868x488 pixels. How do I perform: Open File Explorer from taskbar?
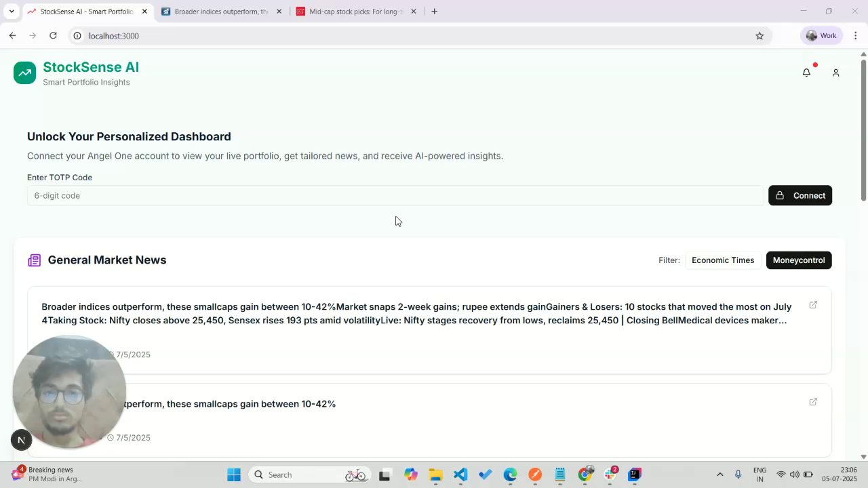(x=435, y=474)
